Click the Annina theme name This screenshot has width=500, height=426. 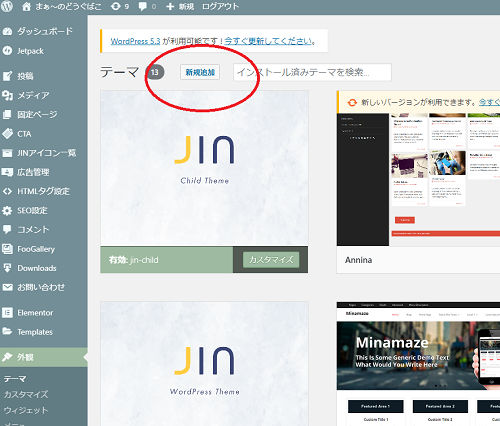tap(358, 260)
